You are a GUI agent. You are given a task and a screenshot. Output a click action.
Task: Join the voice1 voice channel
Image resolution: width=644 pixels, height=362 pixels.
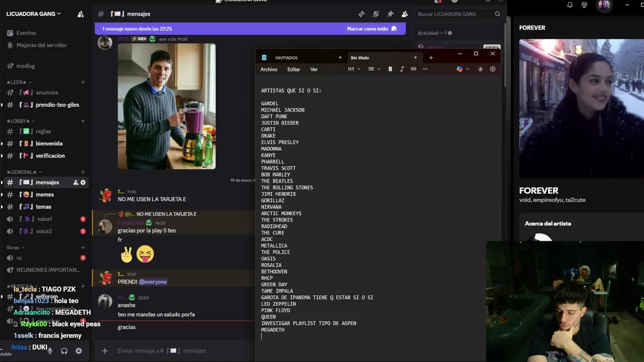[x=45, y=219]
